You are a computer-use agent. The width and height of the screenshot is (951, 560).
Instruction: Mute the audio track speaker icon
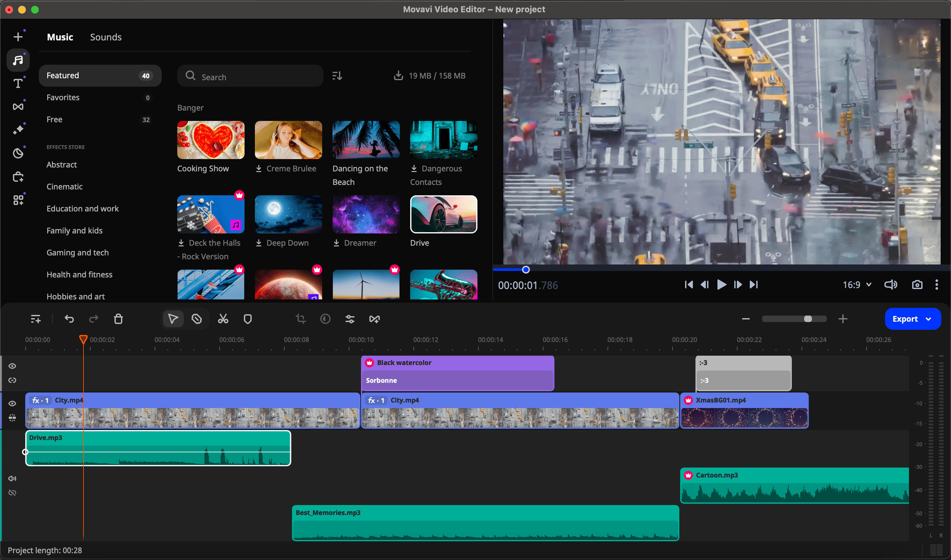12,479
